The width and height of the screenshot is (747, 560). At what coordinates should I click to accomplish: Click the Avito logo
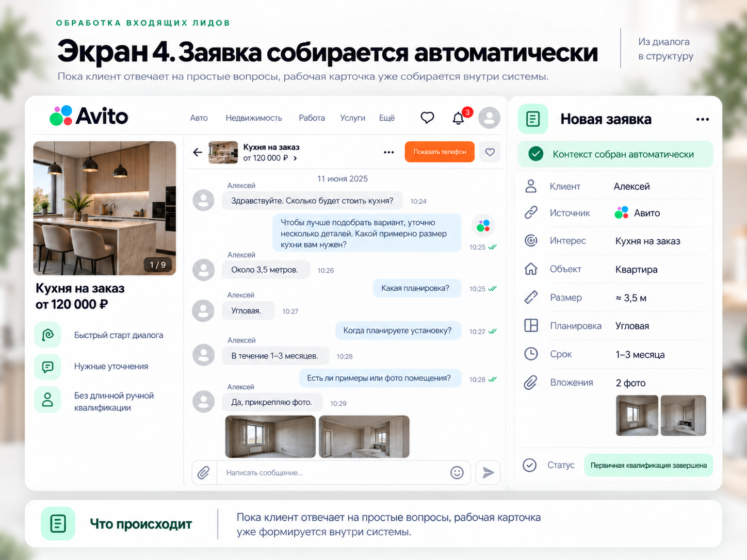pos(89,116)
